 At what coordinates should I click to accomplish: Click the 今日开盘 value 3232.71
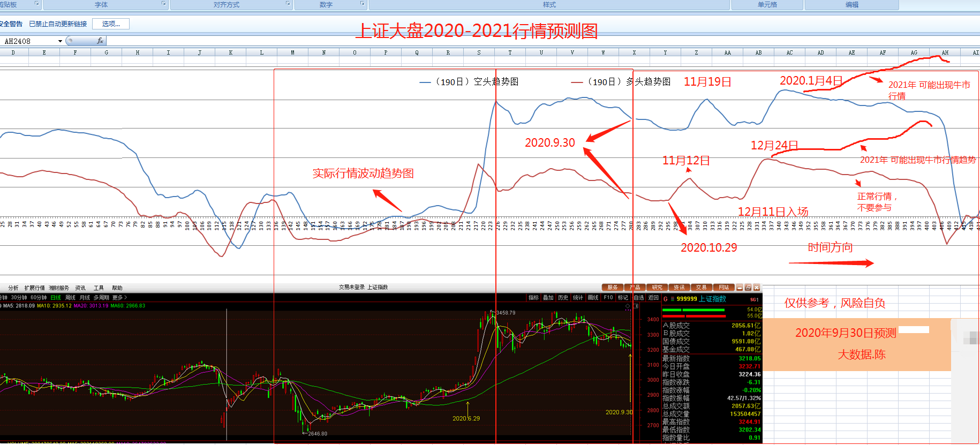(x=749, y=367)
